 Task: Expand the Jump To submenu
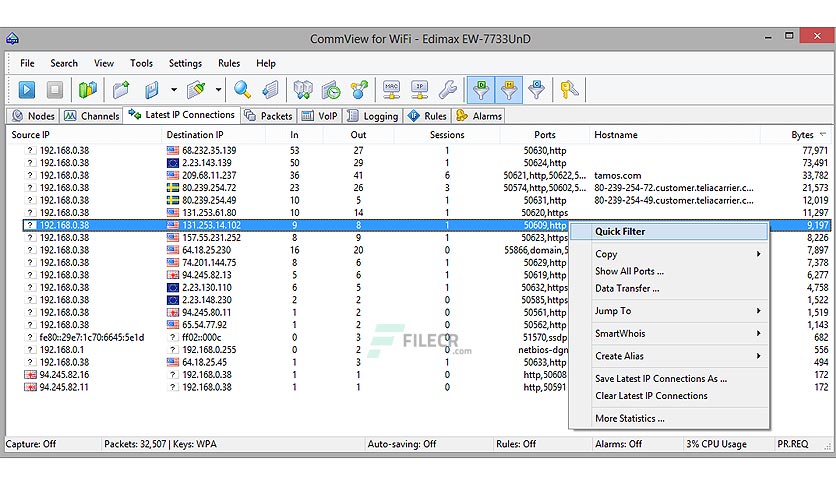click(669, 310)
